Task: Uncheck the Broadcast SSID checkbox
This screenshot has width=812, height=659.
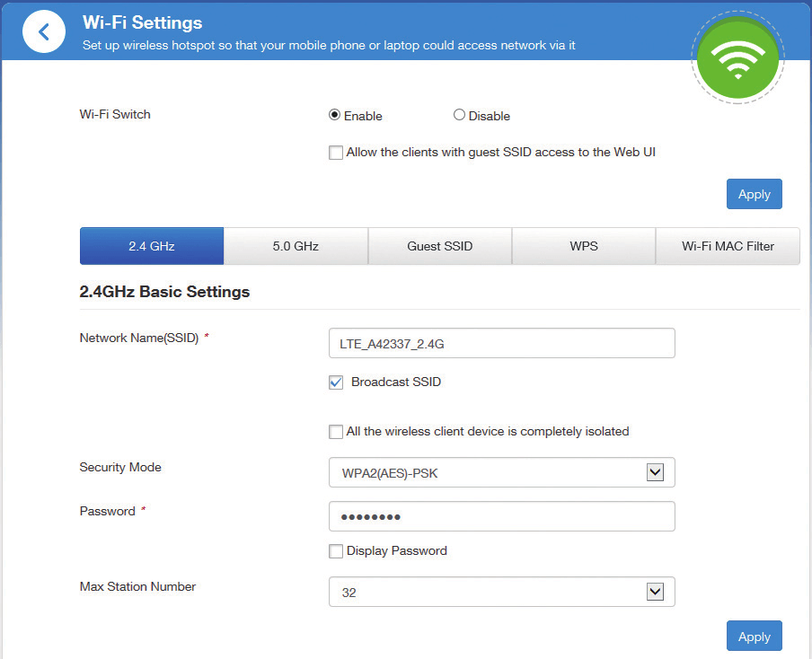Action: (x=336, y=382)
